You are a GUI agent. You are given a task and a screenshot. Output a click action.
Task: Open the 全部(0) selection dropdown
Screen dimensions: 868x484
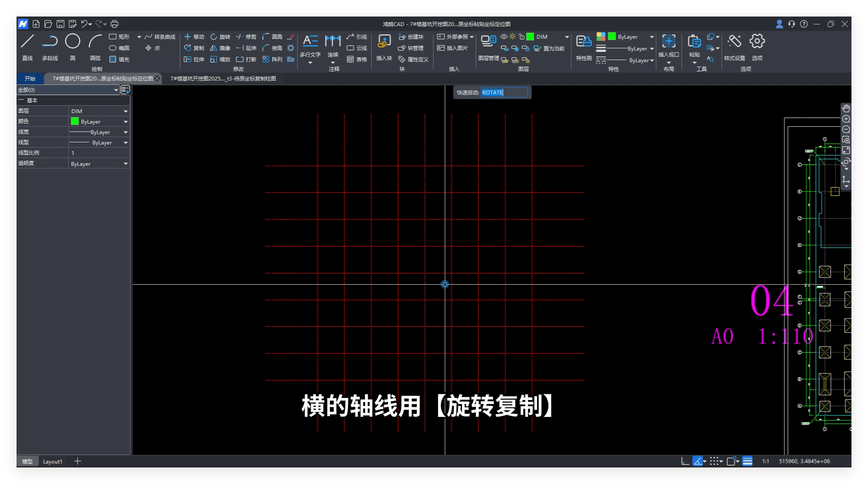[x=116, y=90]
